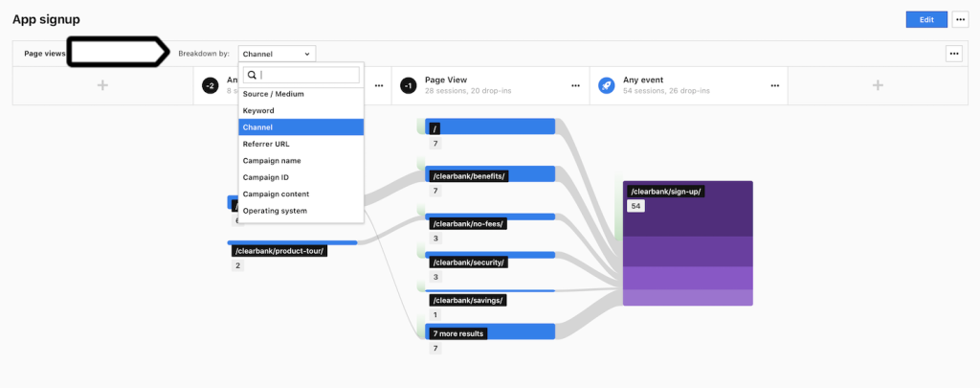Click the App signup heading
Image resolution: width=980 pixels, height=388 pixels.
(x=46, y=19)
